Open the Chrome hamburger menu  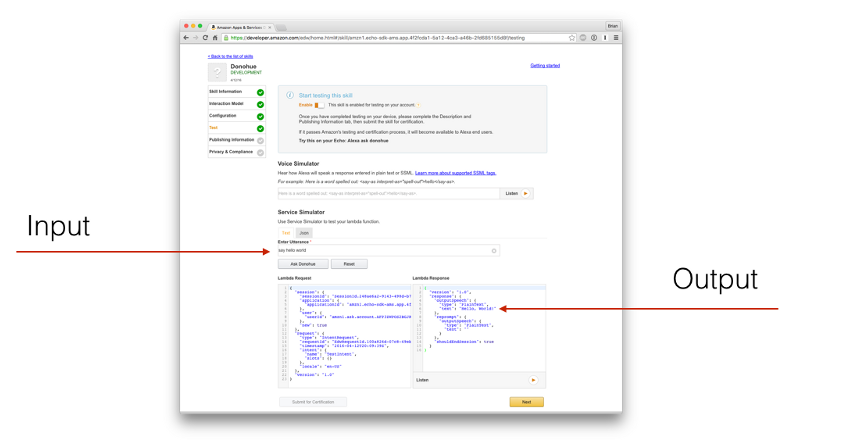click(x=616, y=38)
